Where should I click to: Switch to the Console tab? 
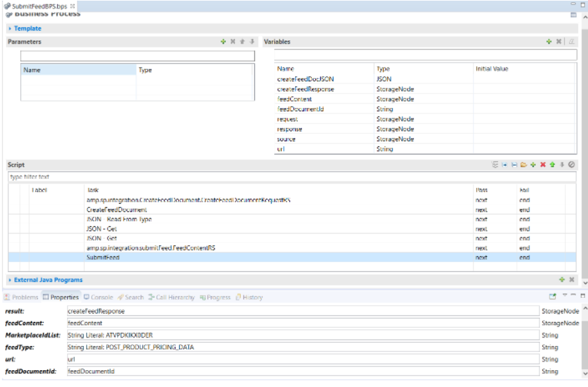tap(98, 297)
